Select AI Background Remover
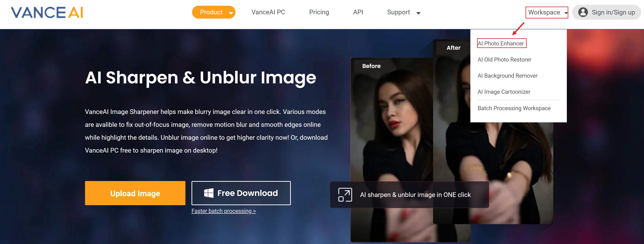Screen dimensions: 644x244 [x=508, y=75]
